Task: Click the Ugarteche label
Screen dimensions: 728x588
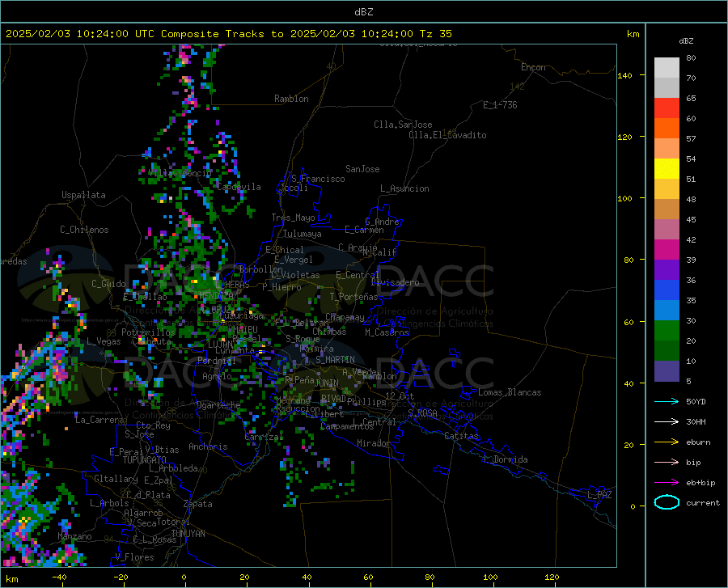Action: coord(218,405)
